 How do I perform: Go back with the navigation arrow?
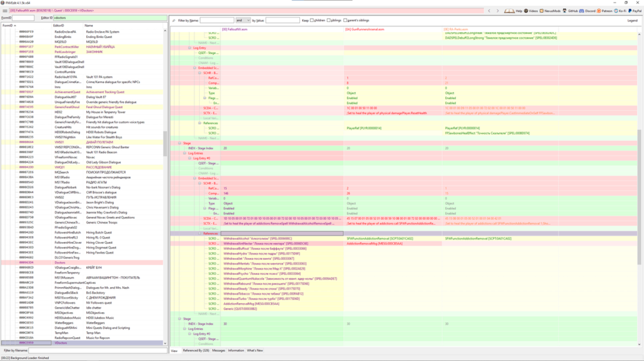pos(489,11)
